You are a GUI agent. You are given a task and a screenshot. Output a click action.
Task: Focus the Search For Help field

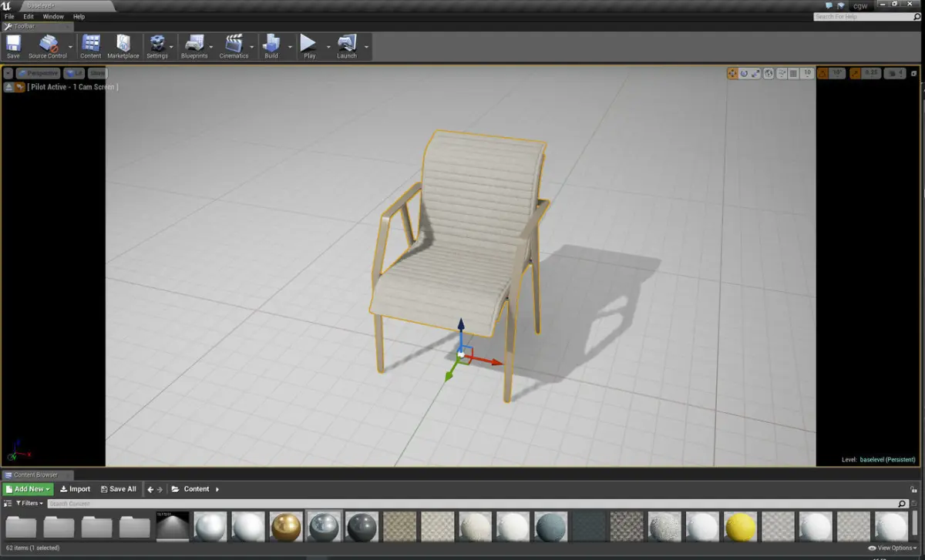coord(866,16)
